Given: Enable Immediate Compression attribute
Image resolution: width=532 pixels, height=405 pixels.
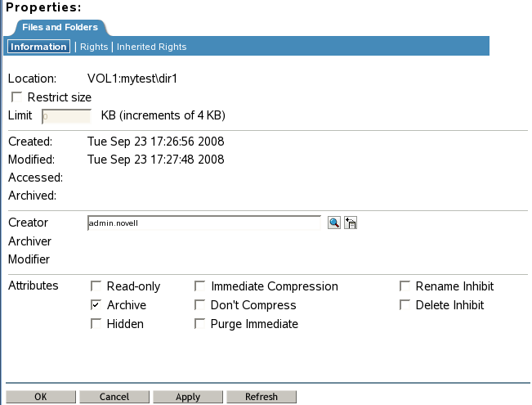Looking at the screenshot, I should (200, 286).
